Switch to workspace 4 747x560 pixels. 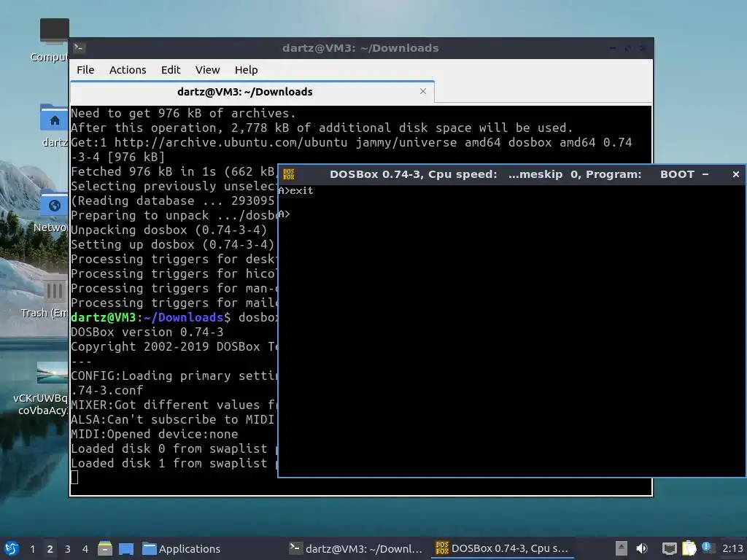point(85,549)
